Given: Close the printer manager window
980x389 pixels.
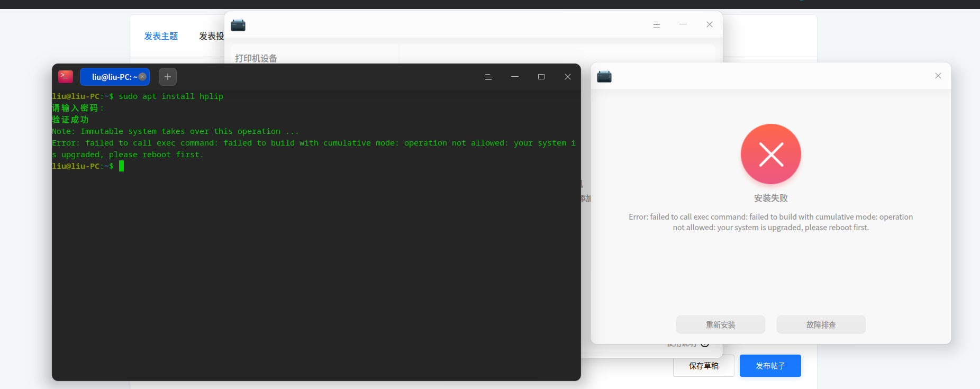Looking at the screenshot, I should [x=710, y=24].
